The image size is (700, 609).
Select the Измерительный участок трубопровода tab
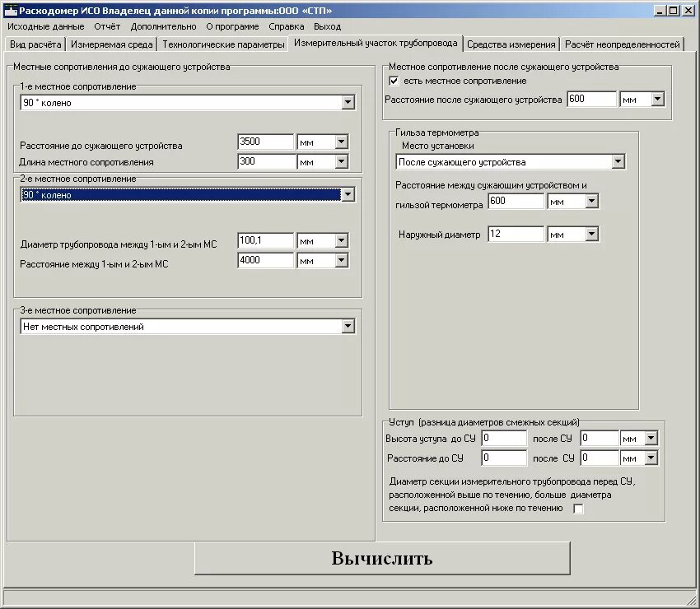(x=376, y=43)
